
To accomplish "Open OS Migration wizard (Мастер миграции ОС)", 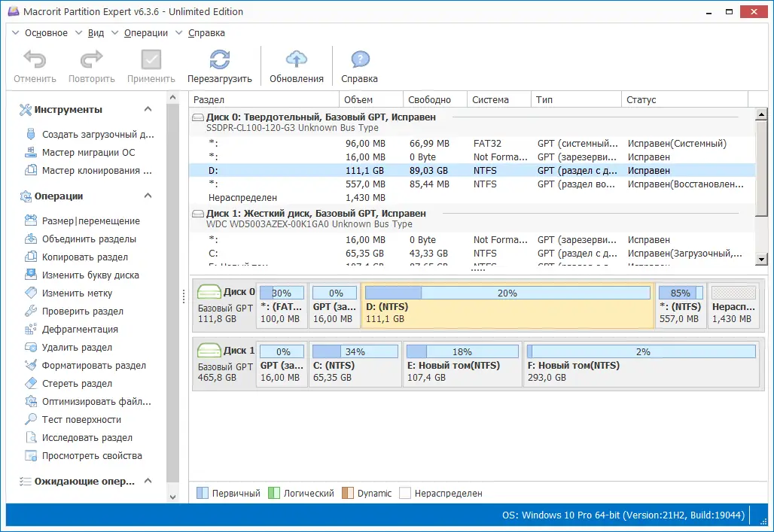I will point(89,153).
